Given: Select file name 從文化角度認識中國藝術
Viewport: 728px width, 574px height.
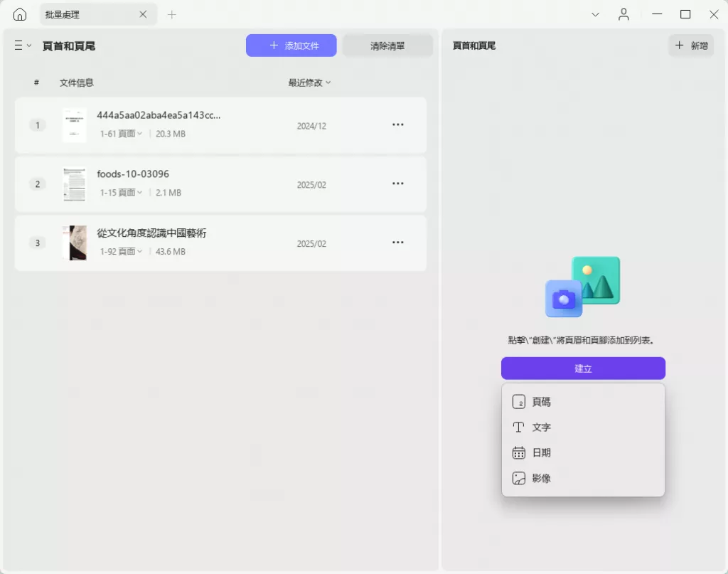Looking at the screenshot, I should pyautogui.click(x=151, y=233).
